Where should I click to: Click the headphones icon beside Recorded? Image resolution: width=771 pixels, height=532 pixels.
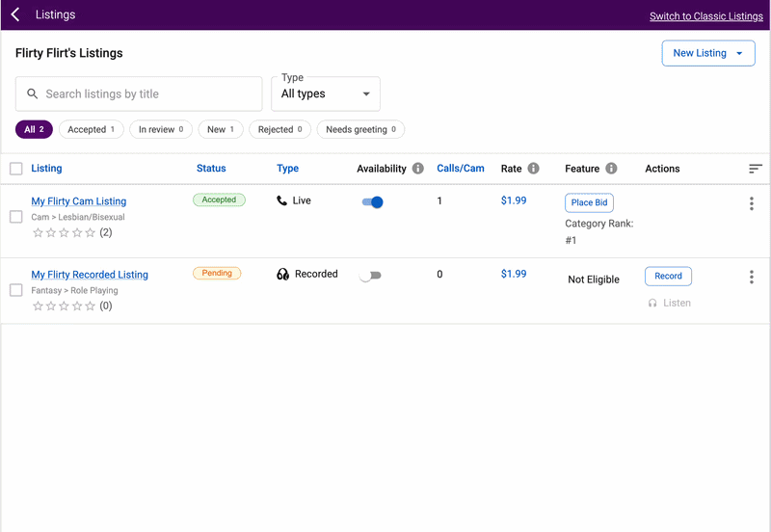tap(282, 274)
